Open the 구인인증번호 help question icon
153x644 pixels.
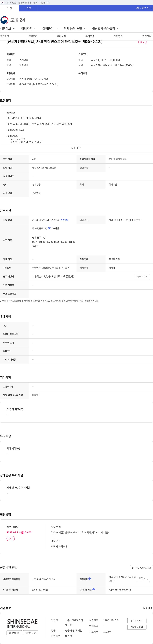click(x=94, y=589)
